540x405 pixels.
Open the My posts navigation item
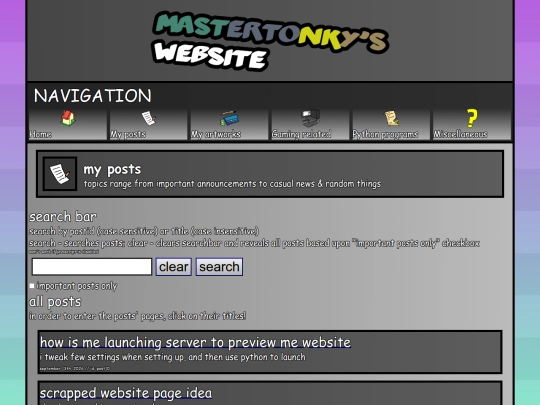coord(148,125)
